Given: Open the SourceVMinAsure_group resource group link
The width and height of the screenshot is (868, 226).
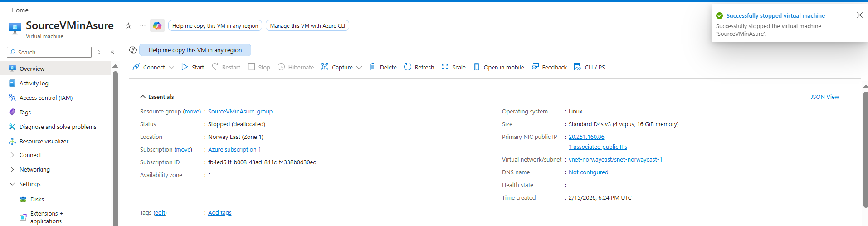Looking at the screenshot, I should pyautogui.click(x=240, y=111).
